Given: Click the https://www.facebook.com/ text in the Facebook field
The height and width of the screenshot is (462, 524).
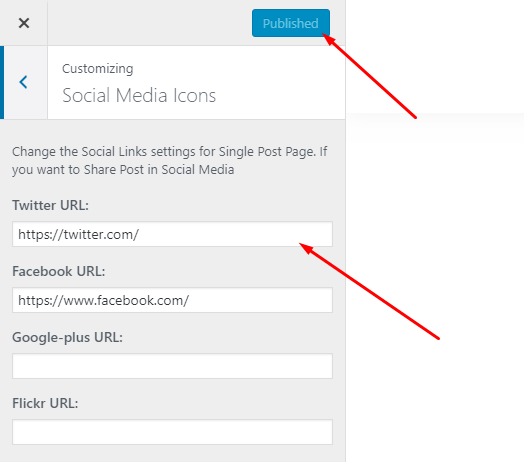Looking at the screenshot, I should click(x=104, y=300).
